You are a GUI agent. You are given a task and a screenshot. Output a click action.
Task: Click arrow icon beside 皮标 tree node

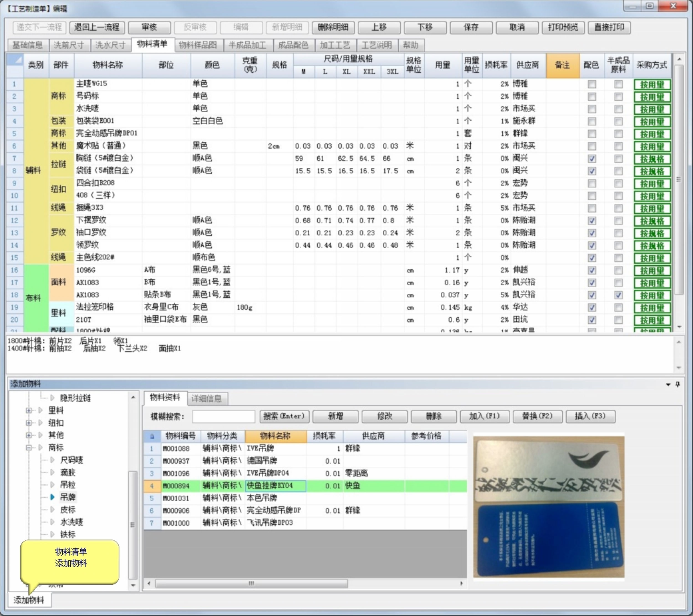[x=53, y=509]
